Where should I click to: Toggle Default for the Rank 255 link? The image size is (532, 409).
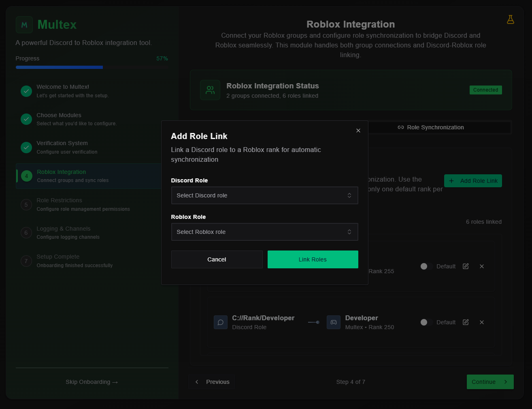(426, 266)
